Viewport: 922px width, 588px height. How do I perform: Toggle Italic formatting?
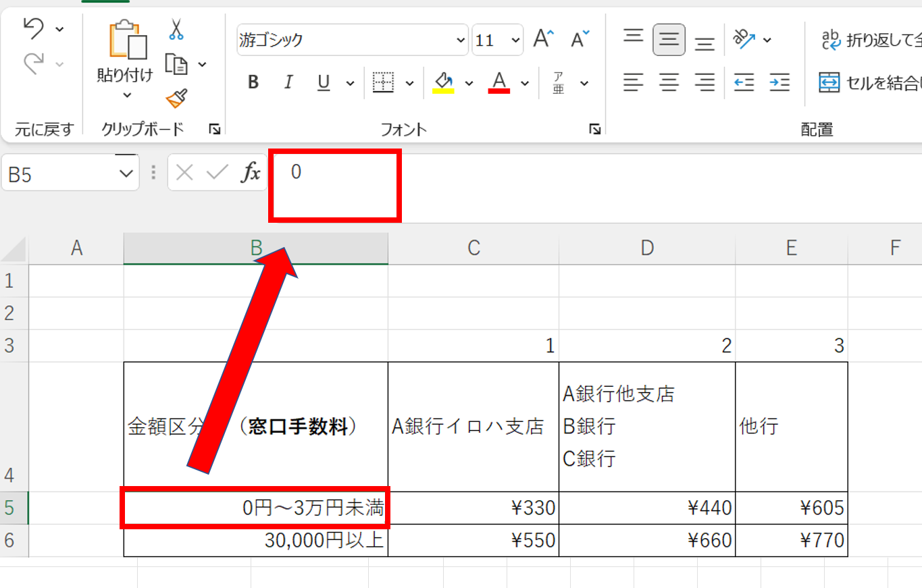tap(288, 82)
